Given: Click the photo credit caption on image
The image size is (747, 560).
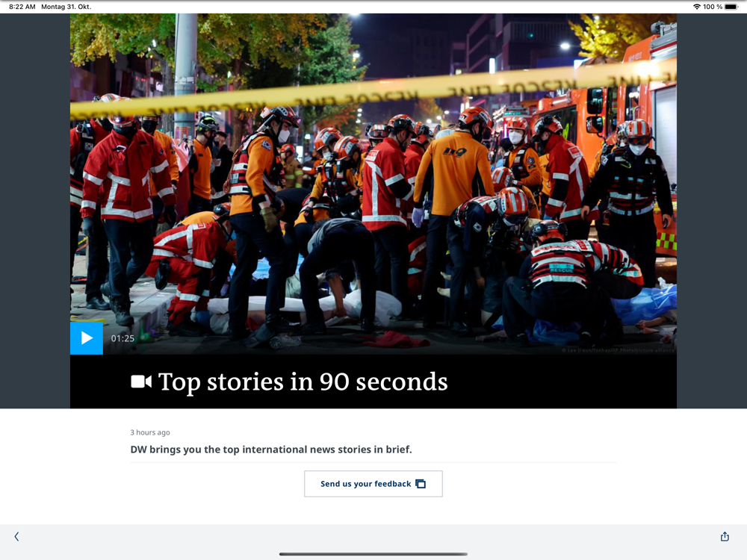Looking at the screenshot, I should coord(618,350).
